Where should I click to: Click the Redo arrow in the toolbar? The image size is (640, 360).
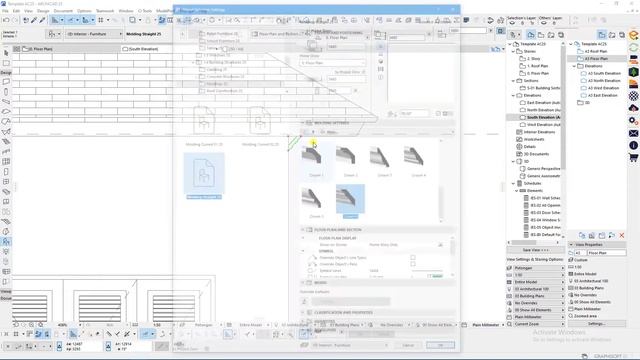coord(16,20)
